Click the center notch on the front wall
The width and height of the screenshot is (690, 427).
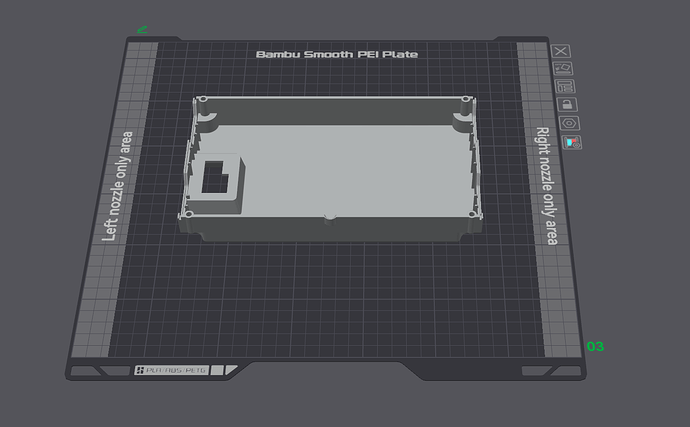click(x=330, y=219)
